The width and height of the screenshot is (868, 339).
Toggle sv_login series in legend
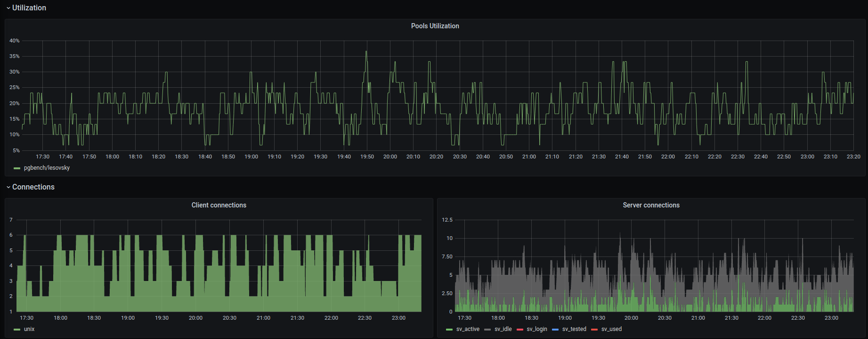point(537,329)
